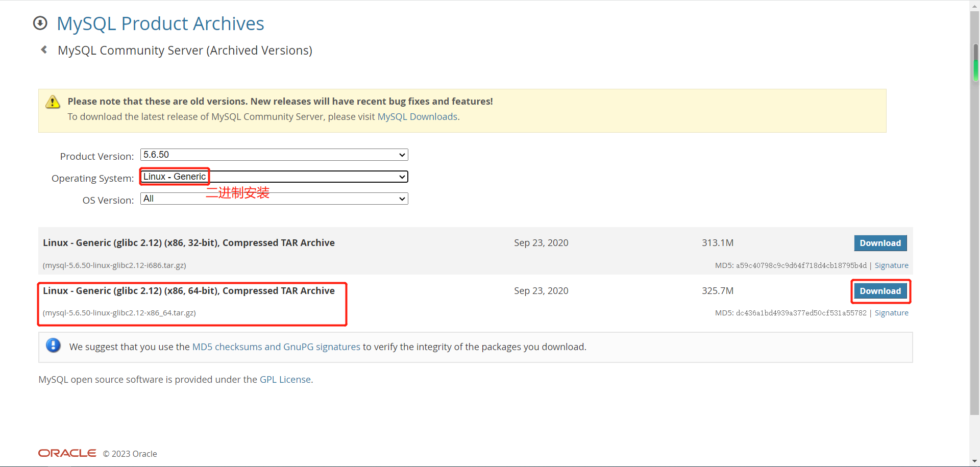Image resolution: width=980 pixels, height=467 pixels.
Task: Open Signature link for the 64-bit archive
Action: tap(891, 313)
